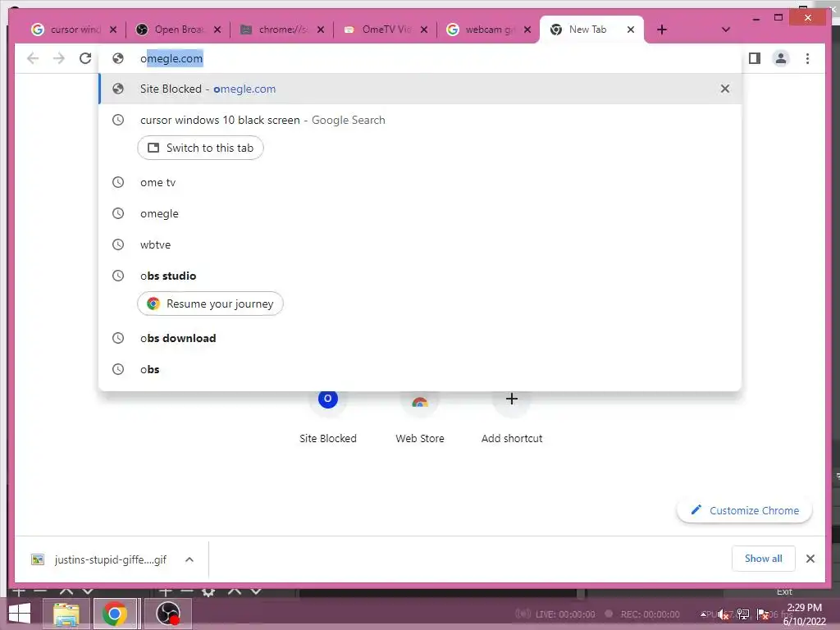The image size is (840, 630).
Task: Close the webcam search tab
Action: tap(527, 30)
